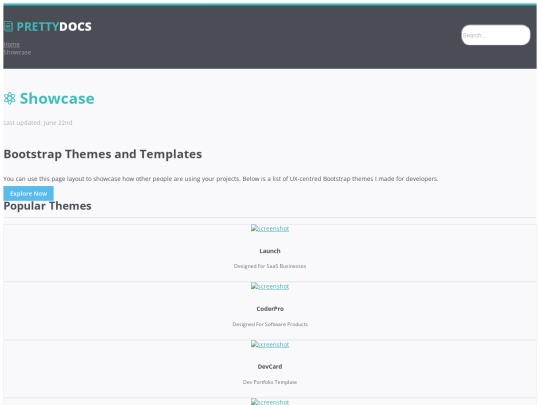
Task: Open the CoderPro theme screenshot image
Action: click(270, 287)
